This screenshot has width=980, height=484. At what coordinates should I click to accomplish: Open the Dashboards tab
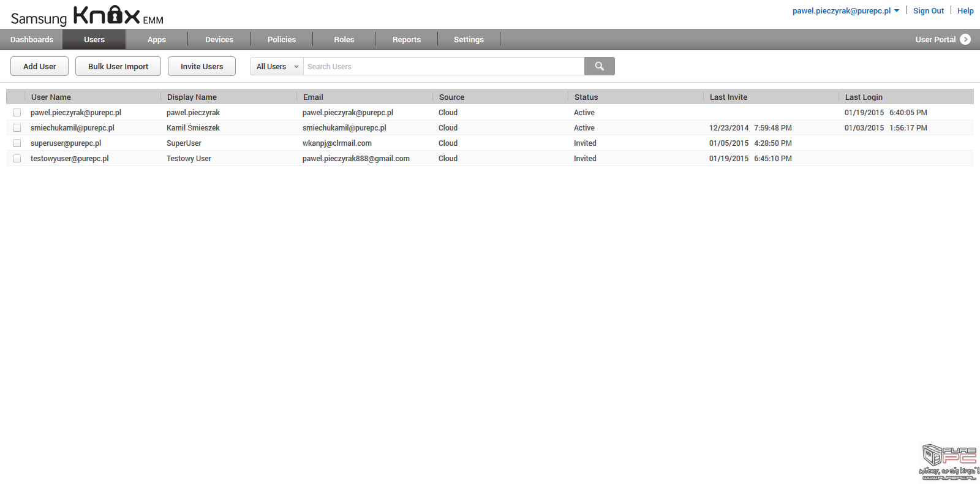click(x=32, y=40)
